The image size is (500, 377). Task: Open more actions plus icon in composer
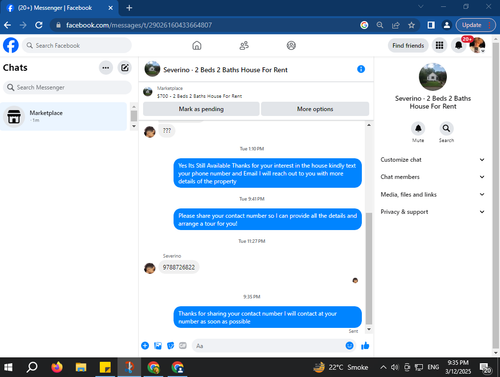coord(145,346)
